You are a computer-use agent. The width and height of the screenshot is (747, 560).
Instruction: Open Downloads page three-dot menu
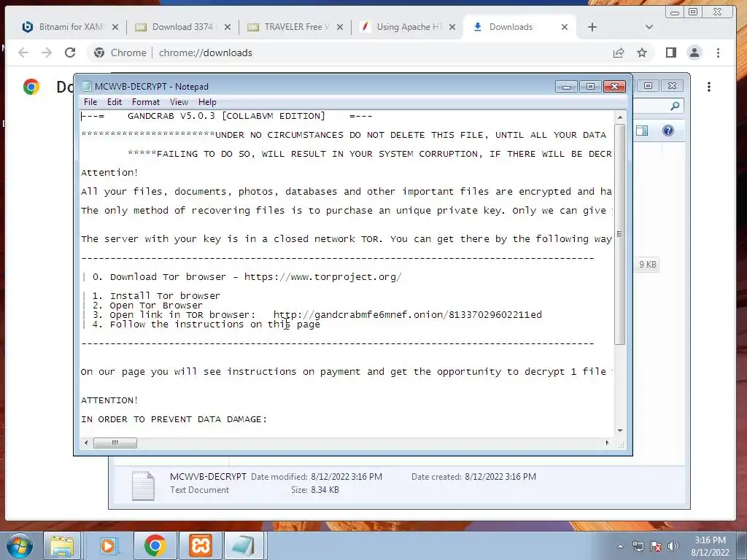point(709,87)
